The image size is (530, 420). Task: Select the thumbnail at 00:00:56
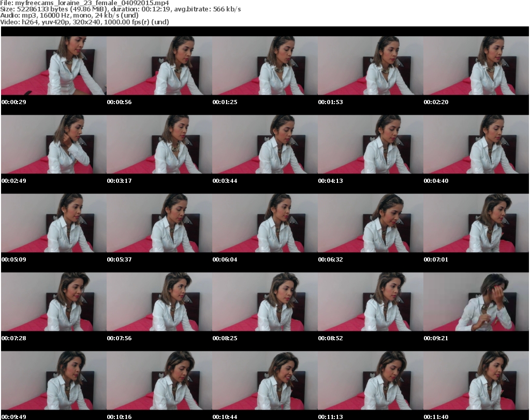point(159,66)
